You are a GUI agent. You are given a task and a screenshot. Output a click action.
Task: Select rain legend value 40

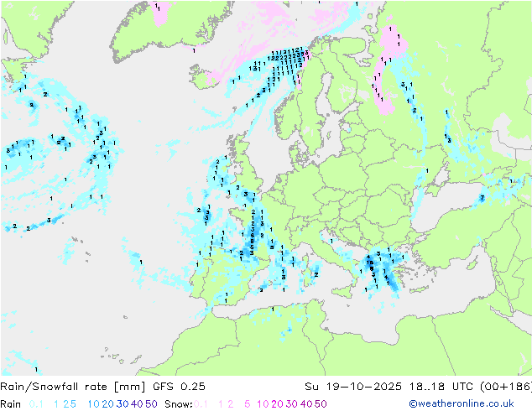click(x=137, y=404)
